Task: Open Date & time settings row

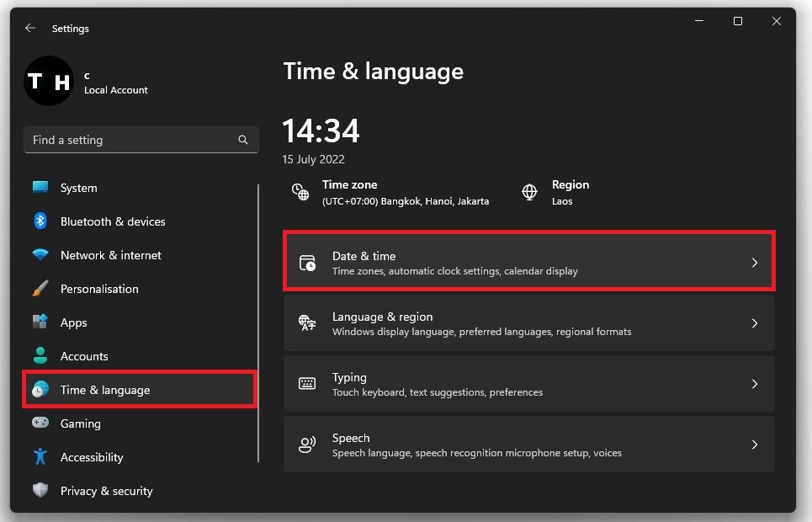Action: (x=529, y=263)
